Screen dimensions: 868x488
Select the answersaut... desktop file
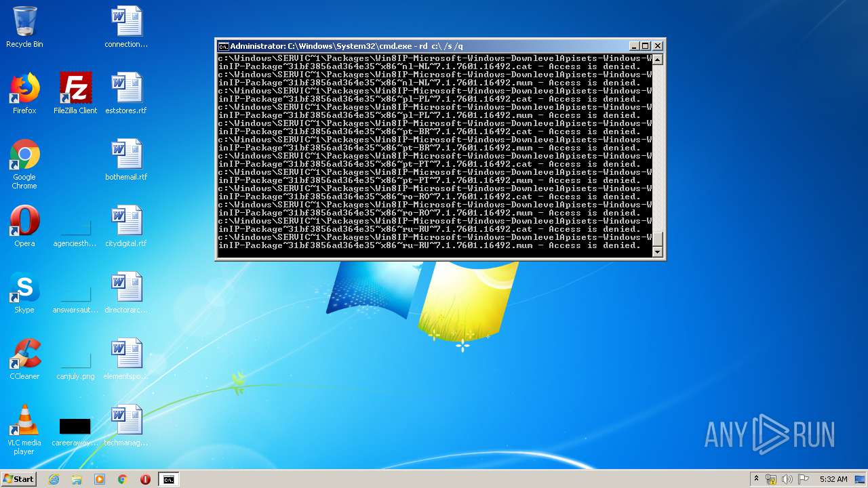(x=75, y=298)
